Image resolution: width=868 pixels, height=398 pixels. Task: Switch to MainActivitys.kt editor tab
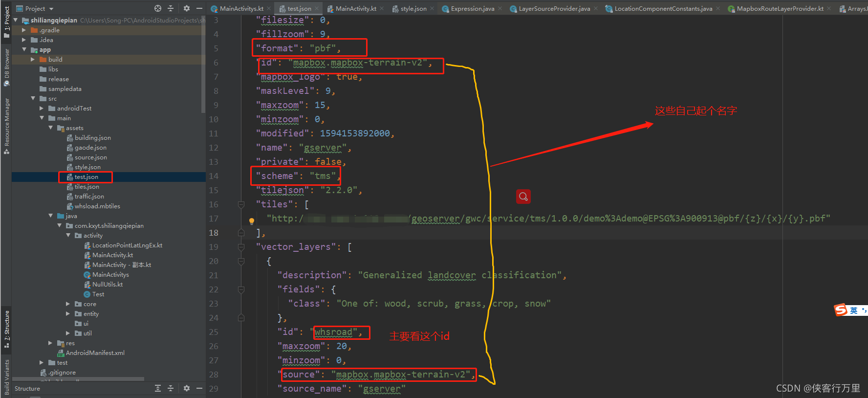tap(238, 8)
